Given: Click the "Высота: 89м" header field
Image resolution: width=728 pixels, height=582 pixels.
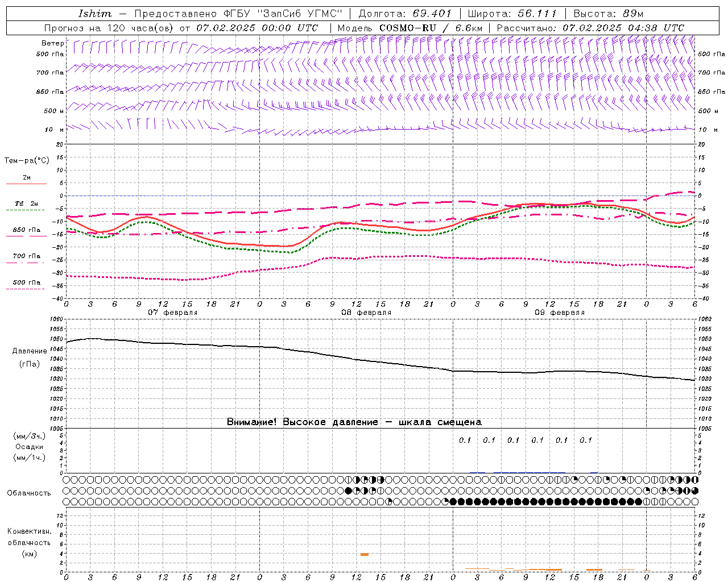Looking at the screenshot, I should coord(608,14).
